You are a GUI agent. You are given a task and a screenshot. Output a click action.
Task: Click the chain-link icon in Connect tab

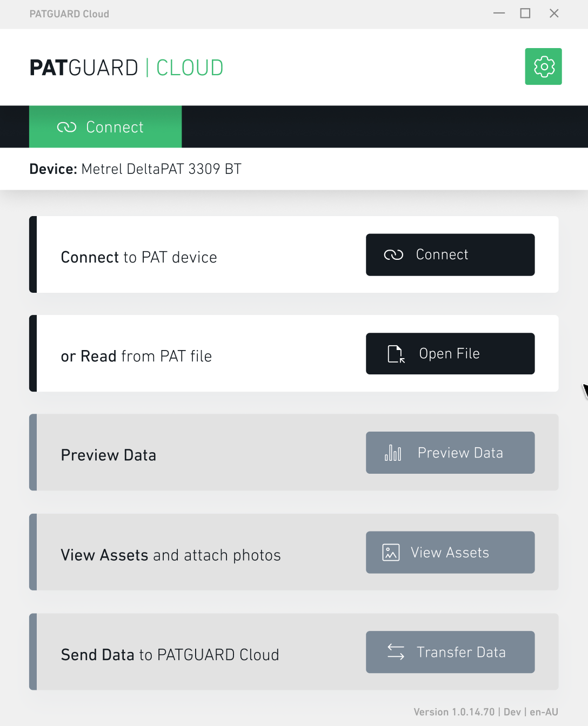coord(66,127)
